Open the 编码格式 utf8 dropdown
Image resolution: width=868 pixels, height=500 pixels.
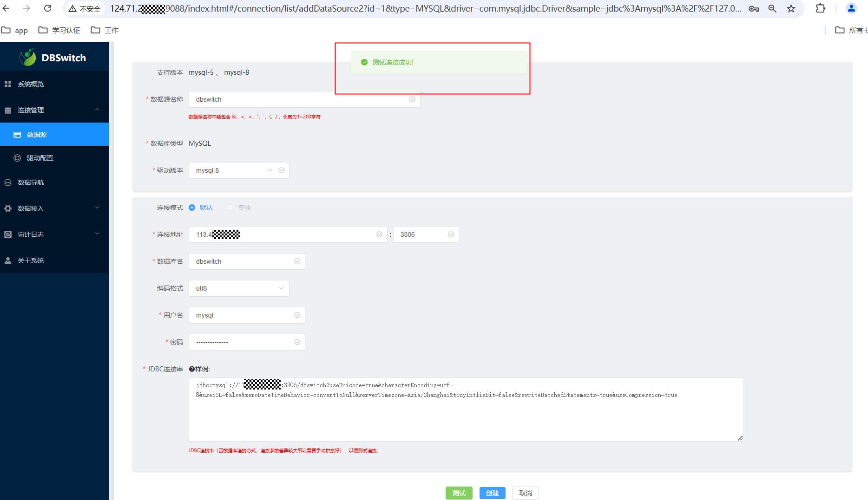(x=239, y=288)
